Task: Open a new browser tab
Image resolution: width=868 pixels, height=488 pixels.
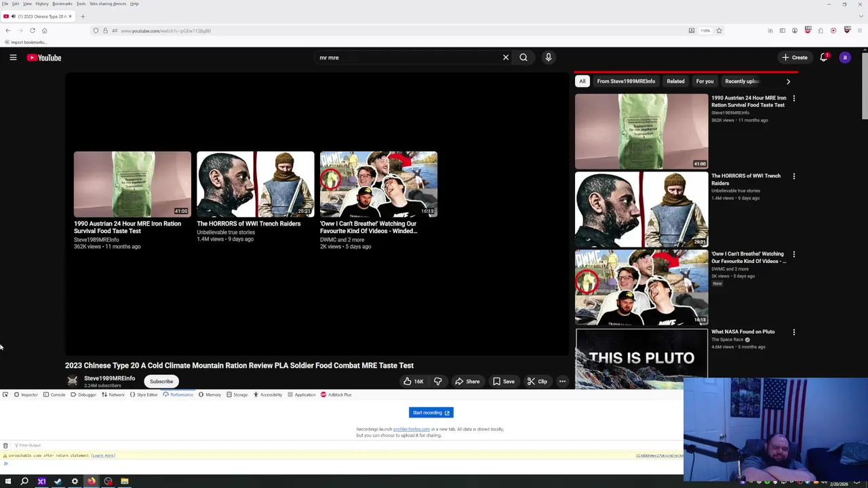Action: click(83, 16)
